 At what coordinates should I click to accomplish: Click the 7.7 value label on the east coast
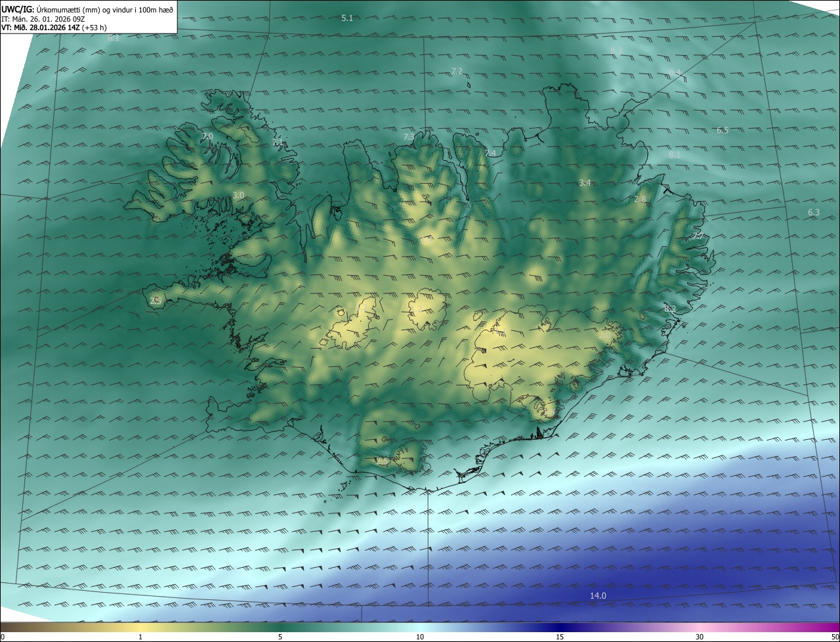(698, 235)
